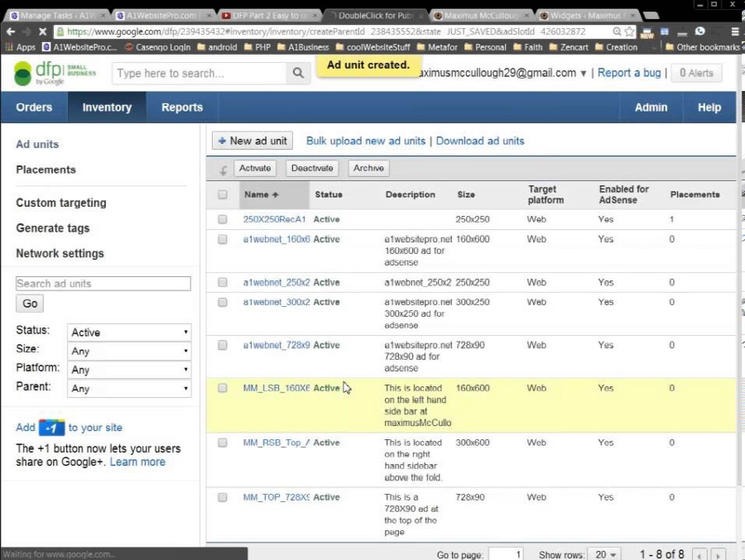Open the Show rows dropdown
745x560 pixels.
pyautogui.click(x=605, y=555)
